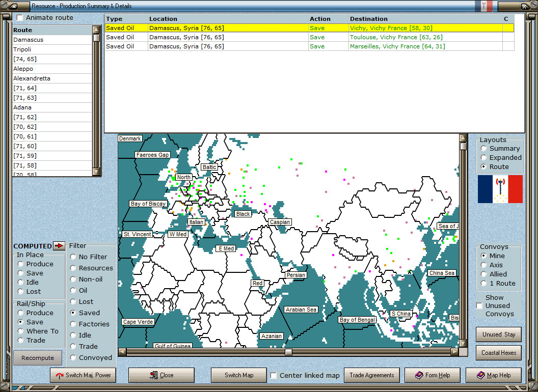Click the map's horizontal scroll right arrow
Image resolution: width=538 pixels, height=392 pixels.
pyautogui.click(x=454, y=352)
